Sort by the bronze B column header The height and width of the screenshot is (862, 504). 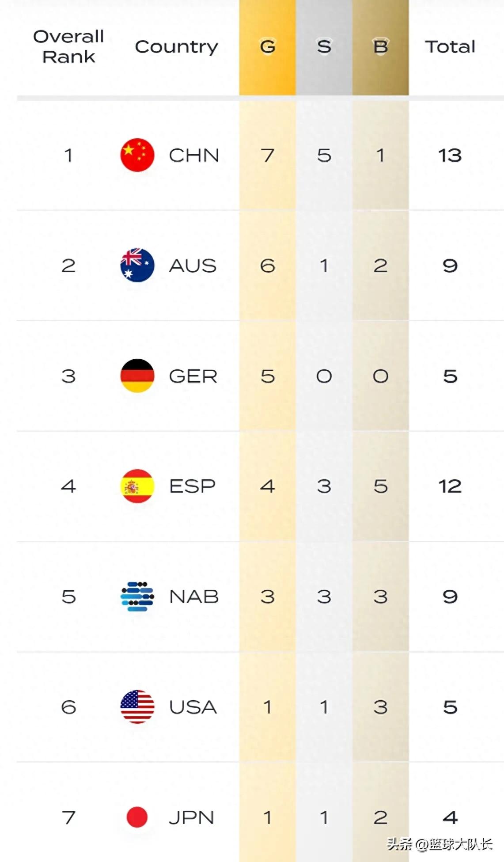[380, 47]
